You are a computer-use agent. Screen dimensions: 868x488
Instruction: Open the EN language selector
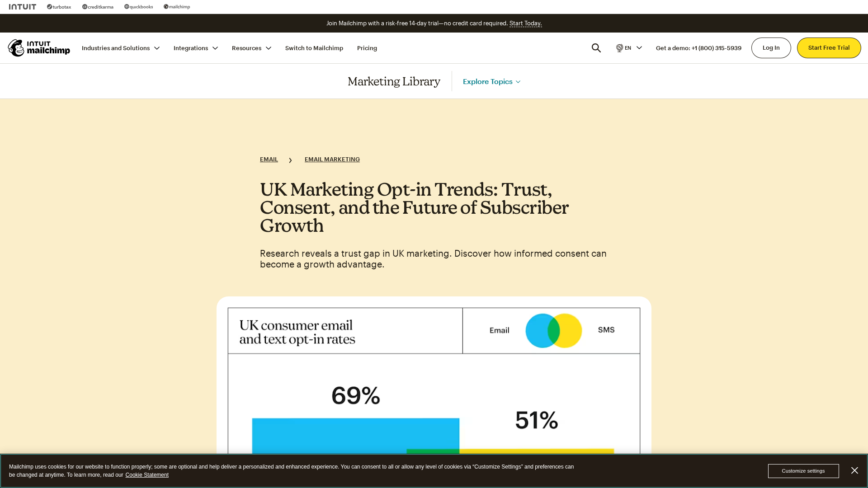click(x=629, y=48)
